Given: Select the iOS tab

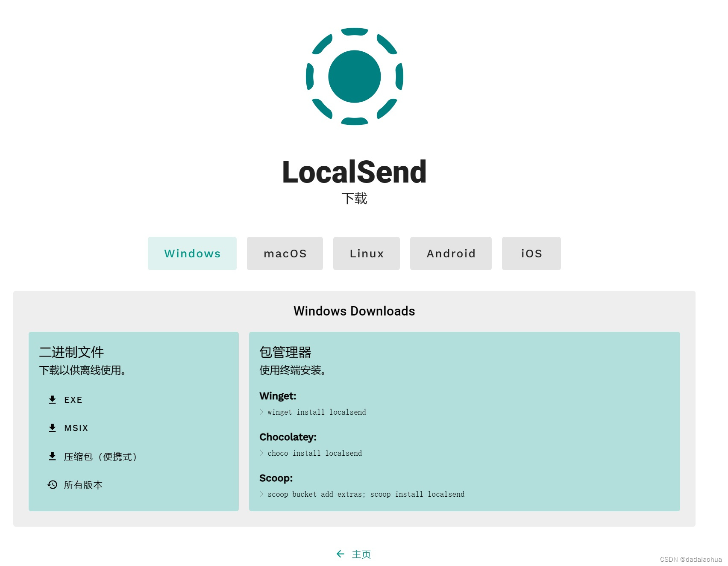Looking at the screenshot, I should pos(531,254).
